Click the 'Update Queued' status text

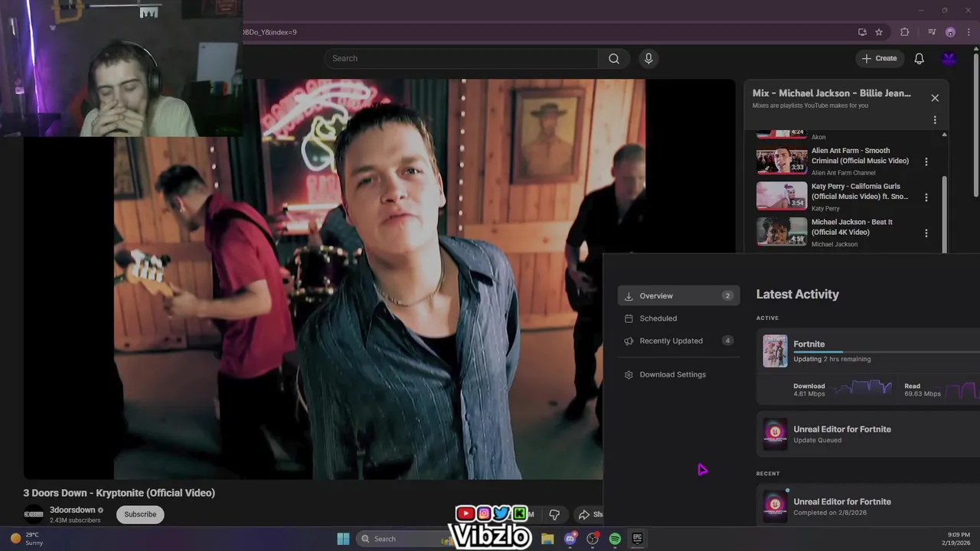pyautogui.click(x=817, y=440)
